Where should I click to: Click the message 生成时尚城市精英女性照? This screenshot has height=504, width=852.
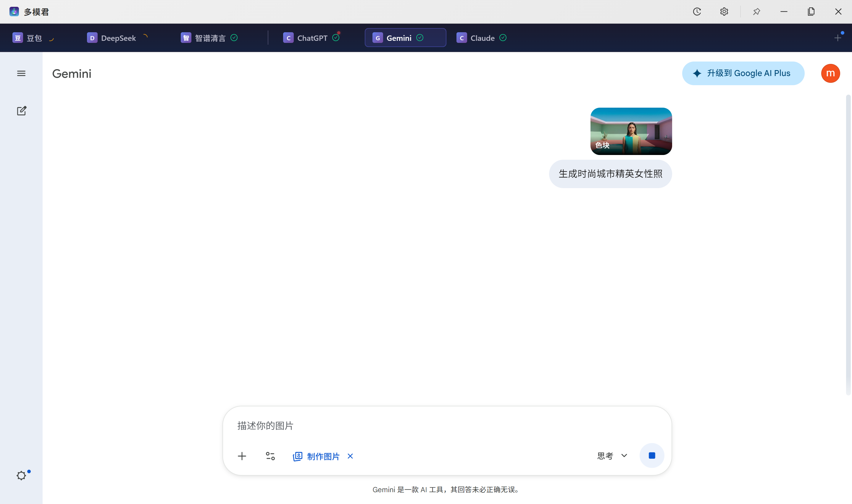click(x=610, y=174)
